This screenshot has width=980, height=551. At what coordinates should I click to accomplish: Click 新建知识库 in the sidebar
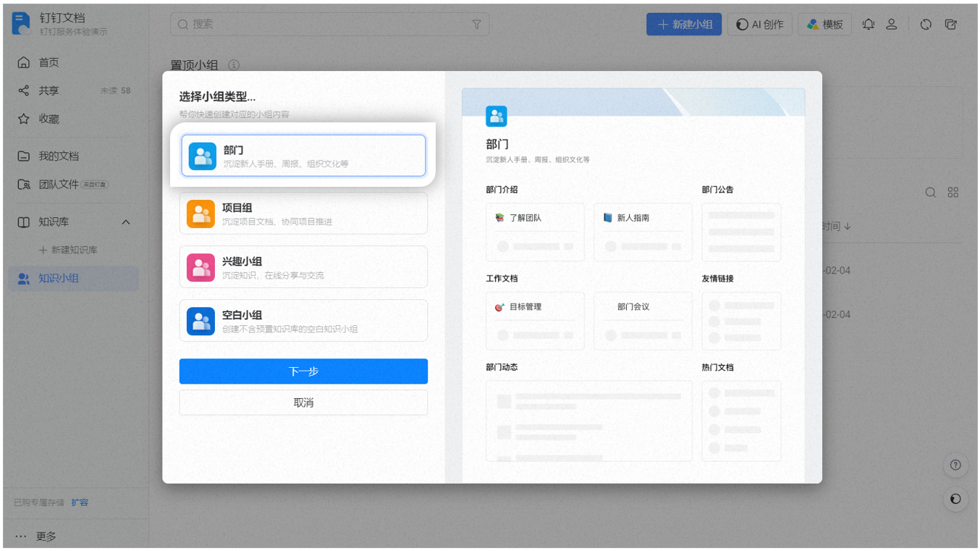click(x=68, y=250)
